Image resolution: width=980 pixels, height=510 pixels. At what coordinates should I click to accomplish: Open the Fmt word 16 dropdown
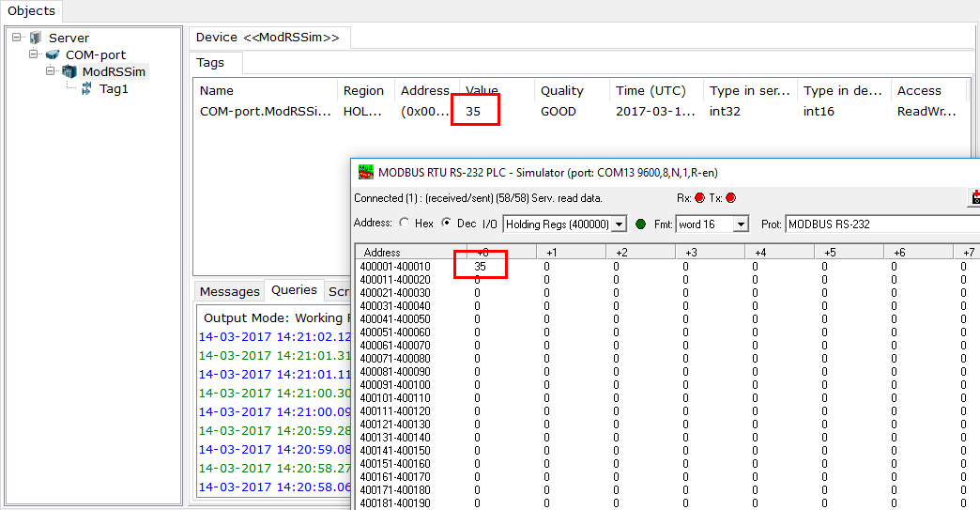click(741, 224)
